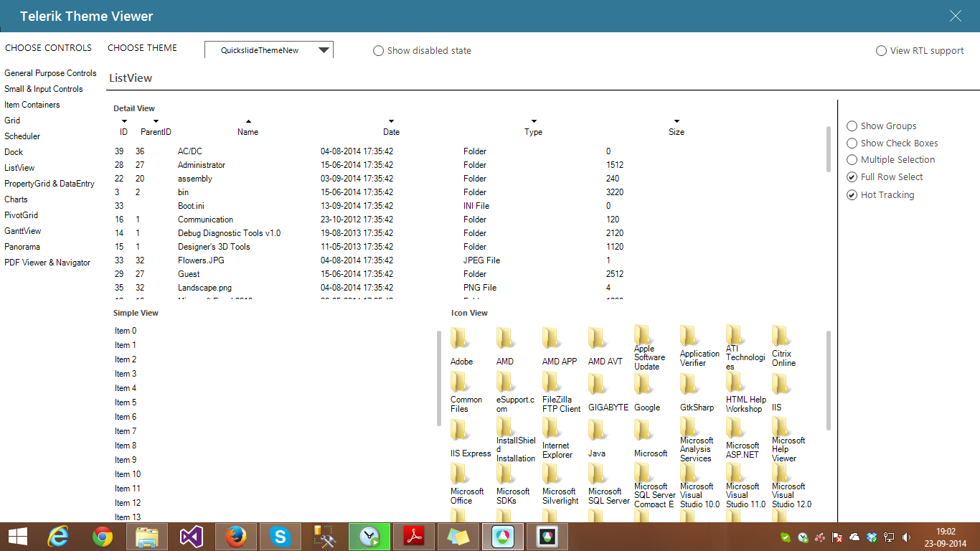This screenshot has height=551, width=980.
Task: Open Adobe Reader from the taskbar
Action: click(414, 537)
